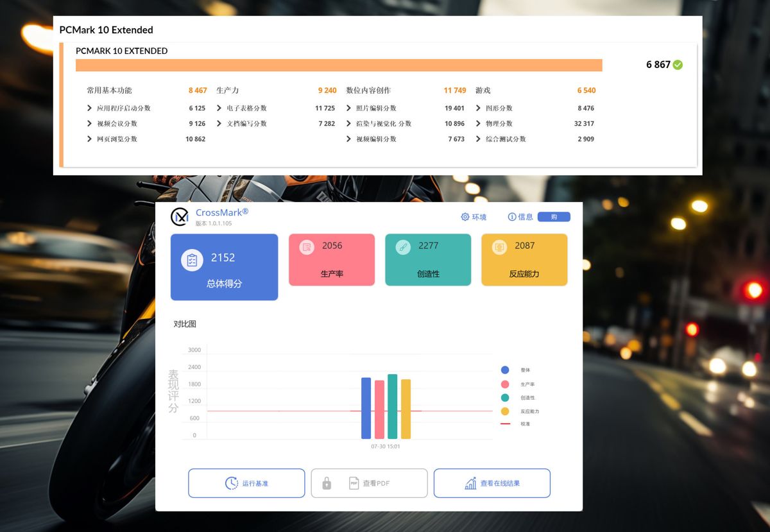The height and width of the screenshot is (532, 770).
Task: Click the 对比图 heading
Action: coord(185,324)
